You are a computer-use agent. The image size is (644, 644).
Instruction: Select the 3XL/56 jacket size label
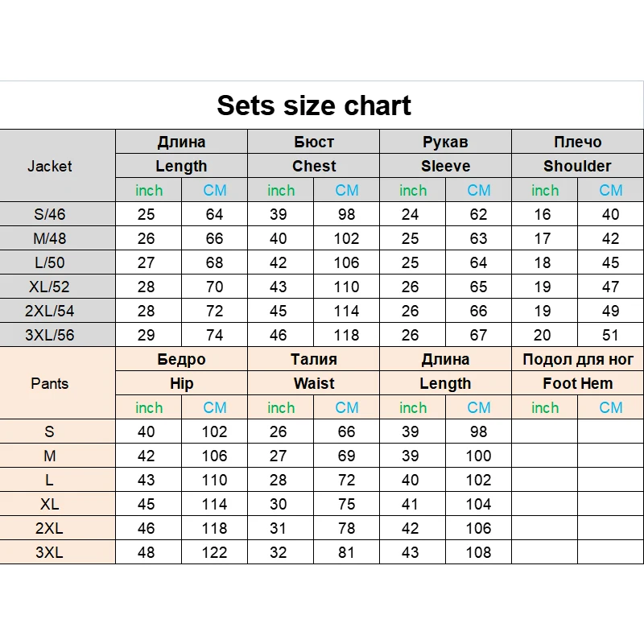(50, 335)
